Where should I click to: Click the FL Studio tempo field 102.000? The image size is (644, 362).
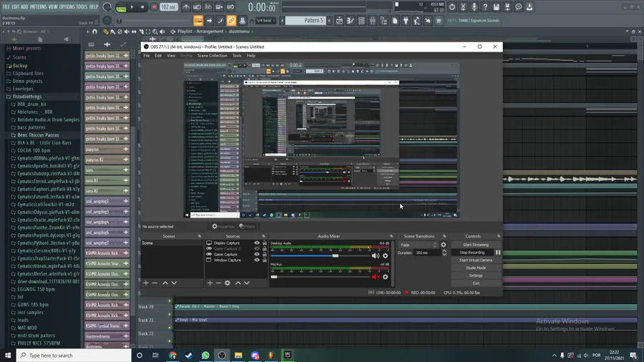(x=168, y=7)
